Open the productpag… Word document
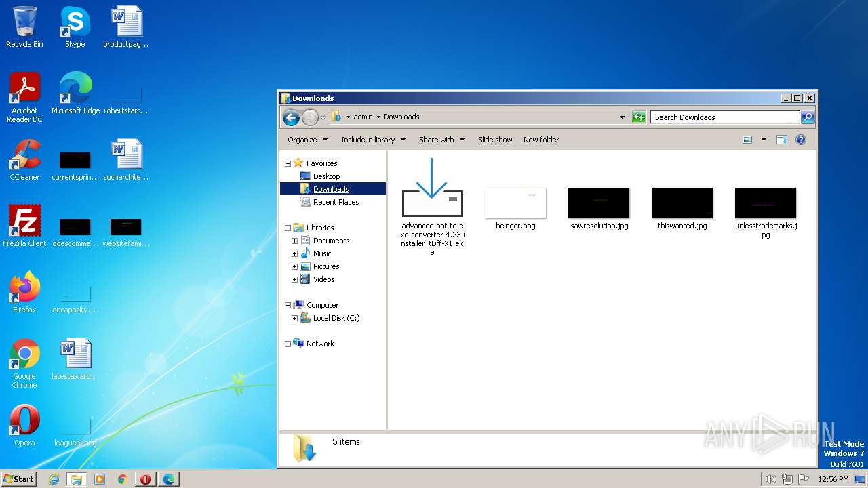The image size is (868, 488). click(126, 27)
